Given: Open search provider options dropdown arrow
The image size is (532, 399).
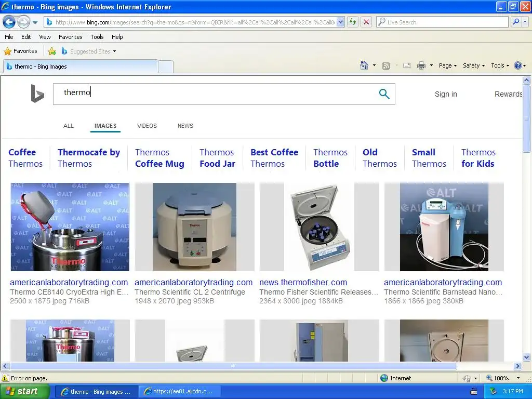Looking at the screenshot, I should [x=525, y=22].
